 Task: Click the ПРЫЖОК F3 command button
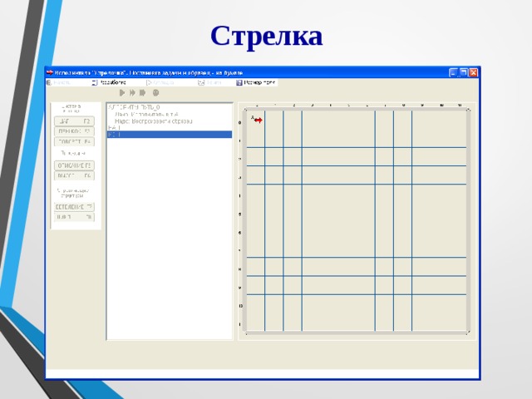coord(74,131)
